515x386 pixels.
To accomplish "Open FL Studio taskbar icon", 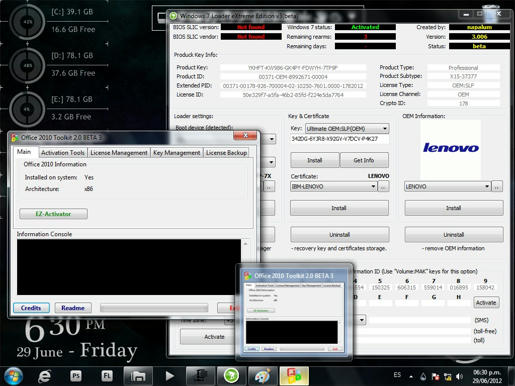I will (x=107, y=376).
